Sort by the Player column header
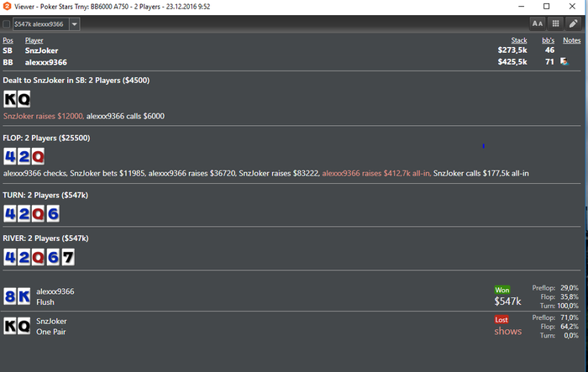Image resolution: width=588 pixels, height=372 pixels. 34,40
